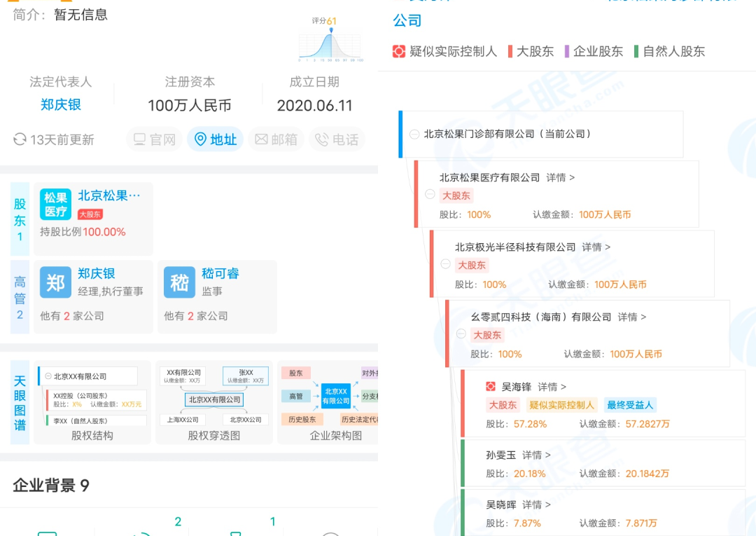This screenshot has width=756, height=536.
Task: Open 详情 for 吴海锋
Action: [x=552, y=387]
